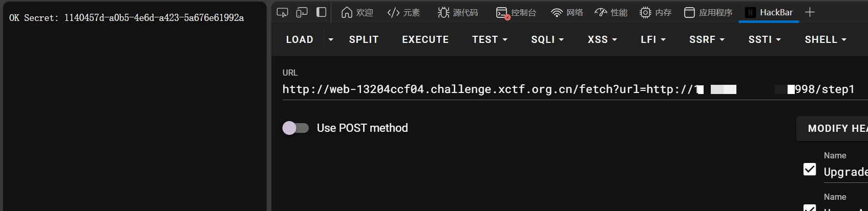Toggle device emulation icon
This screenshot has height=211, width=868.
[302, 12]
